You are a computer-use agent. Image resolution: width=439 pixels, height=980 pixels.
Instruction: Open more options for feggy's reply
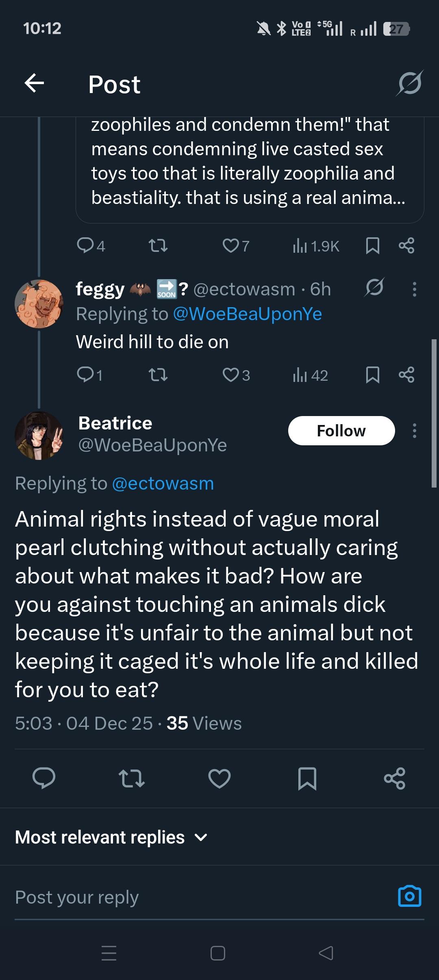pos(414,289)
